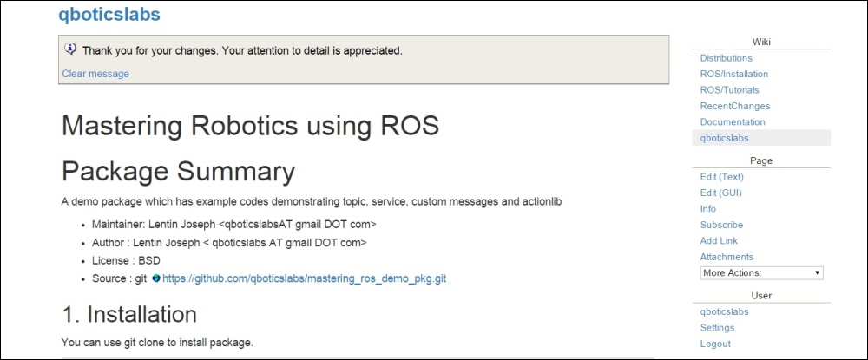Go to Distributions wiki page
The width and height of the screenshot is (868, 360).
pos(726,58)
